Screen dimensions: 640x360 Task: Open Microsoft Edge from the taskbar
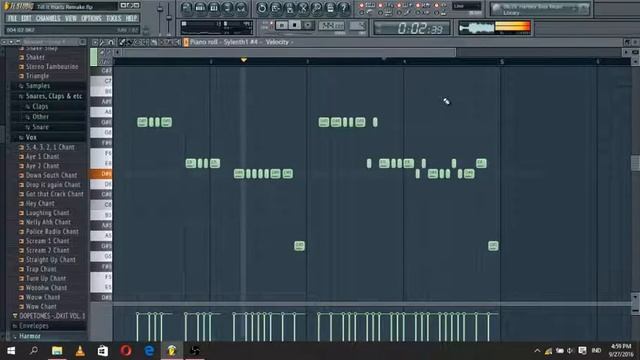(149, 351)
